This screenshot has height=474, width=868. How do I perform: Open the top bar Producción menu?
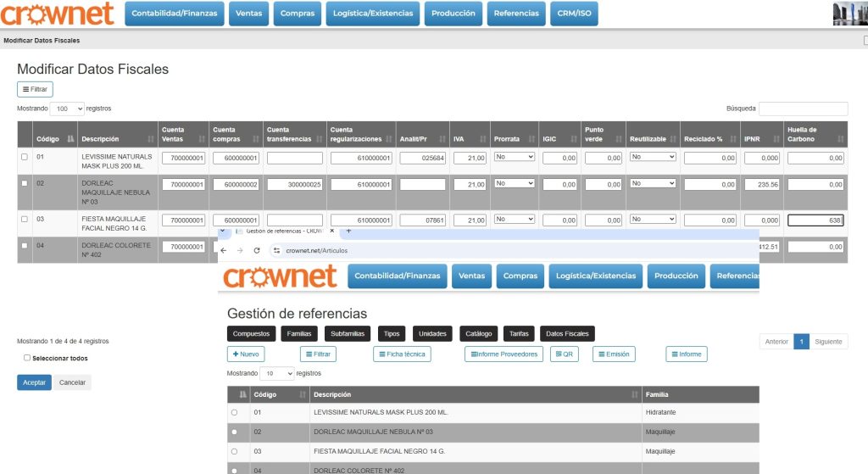click(x=453, y=14)
